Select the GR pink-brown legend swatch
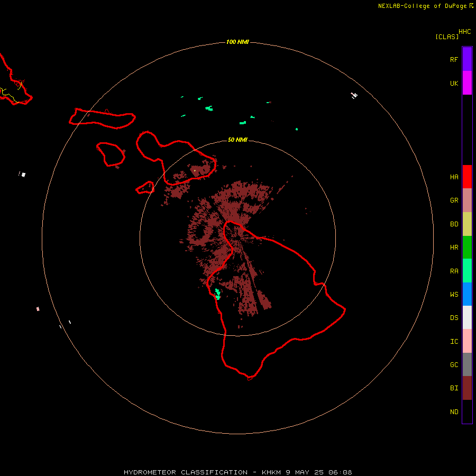Viewport: 476px width, 476px height. 467,200
